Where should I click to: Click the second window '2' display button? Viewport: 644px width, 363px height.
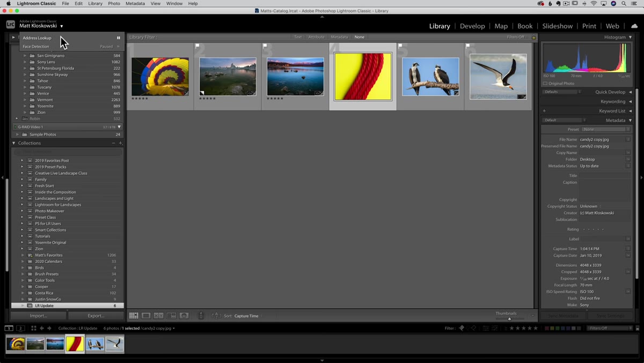(x=20, y=328)
